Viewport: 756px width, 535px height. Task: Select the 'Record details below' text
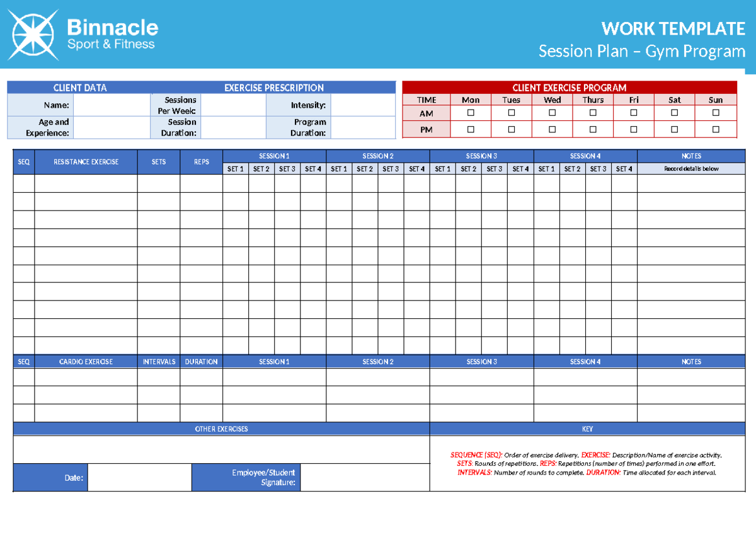coord(691,169)
